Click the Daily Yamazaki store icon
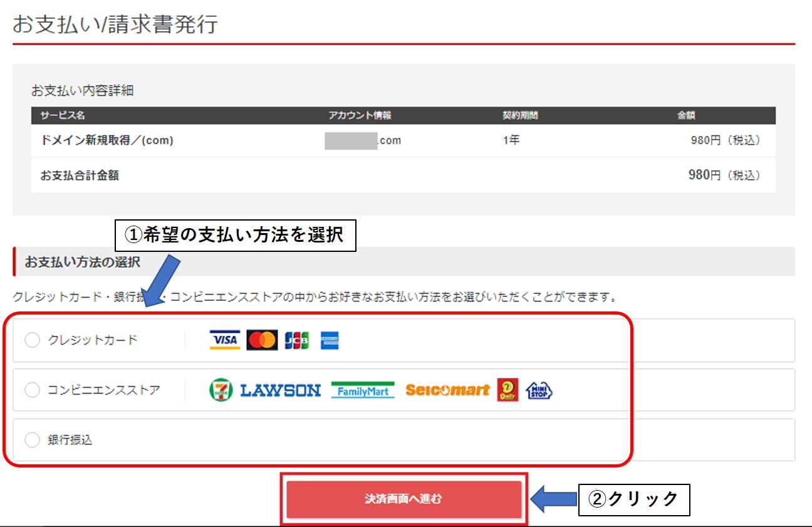This screenshot has width=812, height=527. click(x=506, y=390)
